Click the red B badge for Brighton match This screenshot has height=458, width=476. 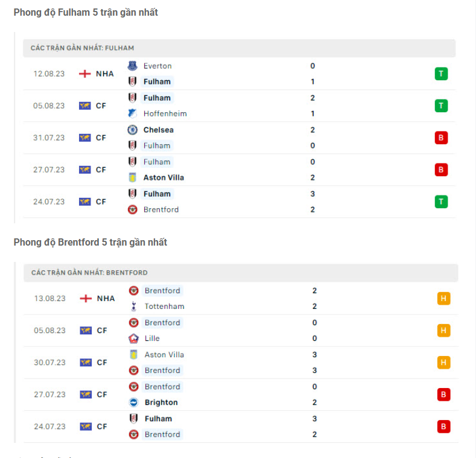pyautogui.click(x=443, y=395)
